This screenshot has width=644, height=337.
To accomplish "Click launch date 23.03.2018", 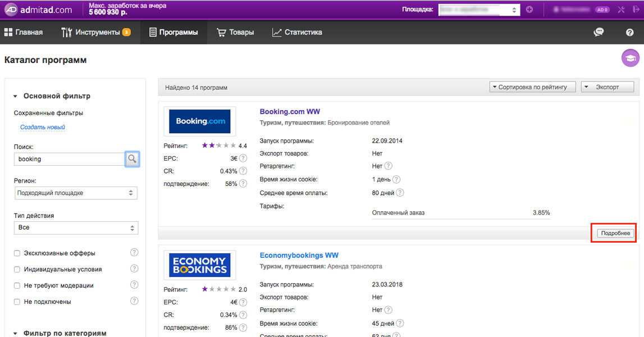I will coord(387,284).
